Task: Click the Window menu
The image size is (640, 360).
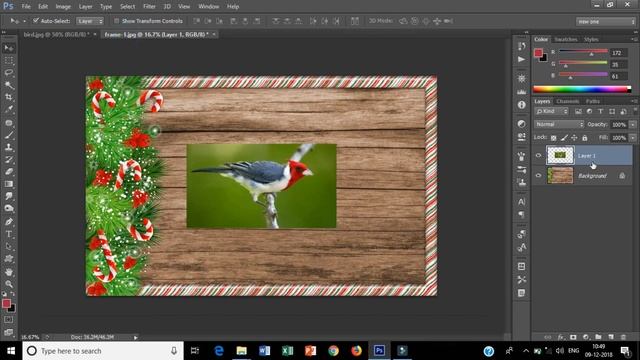Action: pos(209,7)
